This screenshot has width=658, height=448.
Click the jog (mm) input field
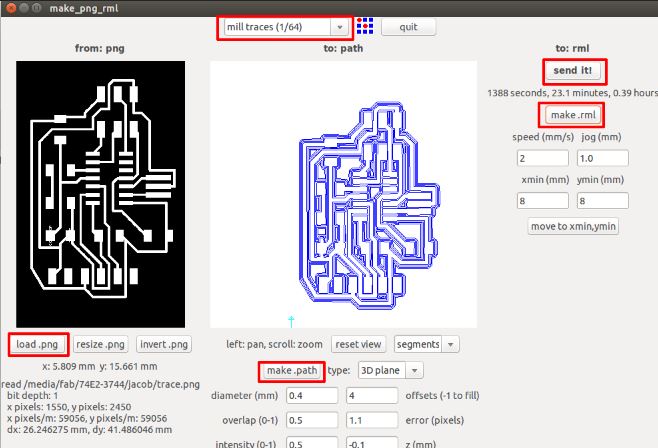603,159
